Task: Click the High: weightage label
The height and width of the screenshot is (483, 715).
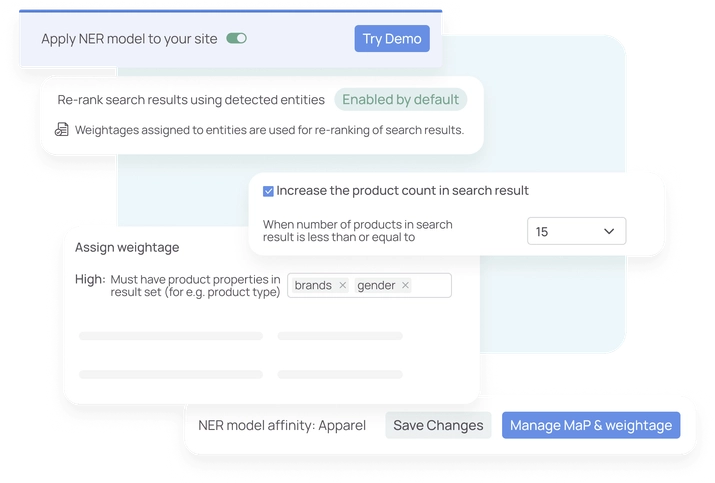Action: tap(90, 279)
